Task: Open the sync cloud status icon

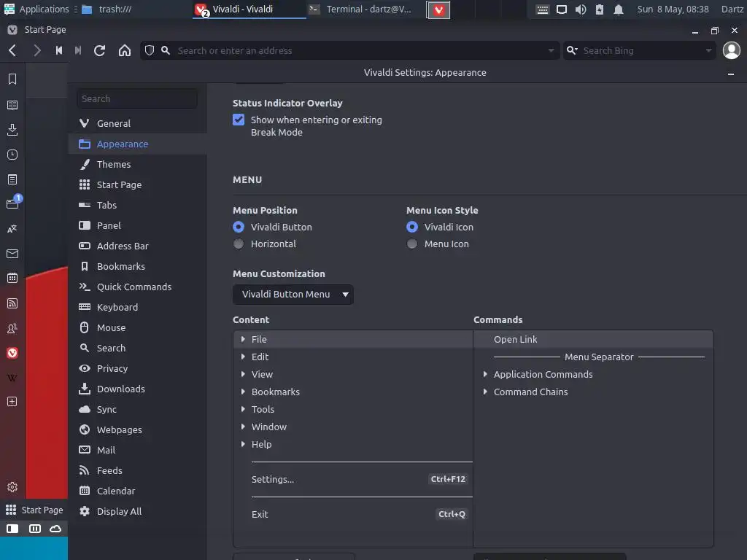Action: click(55, 529)
